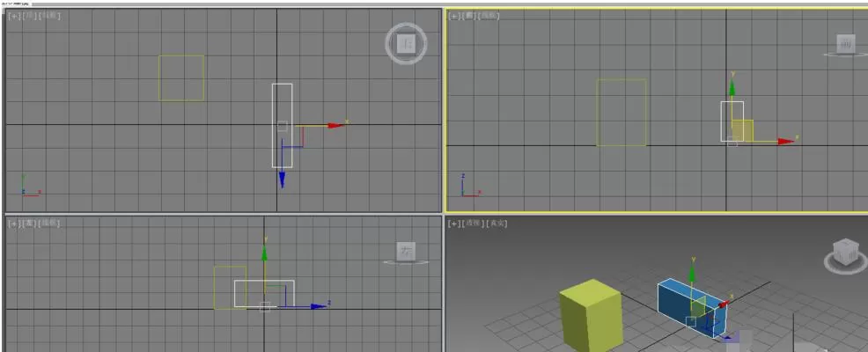Click the yellow XY plane handle in front viewport
Viewport: 868px width, 352px height.
tap(742, 130)
